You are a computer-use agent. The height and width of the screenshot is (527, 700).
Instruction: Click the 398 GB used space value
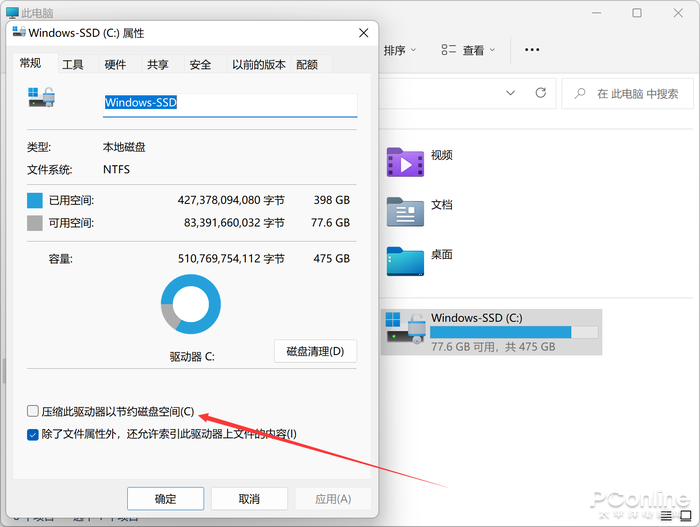pyautogui.click(x=332, y=200)
